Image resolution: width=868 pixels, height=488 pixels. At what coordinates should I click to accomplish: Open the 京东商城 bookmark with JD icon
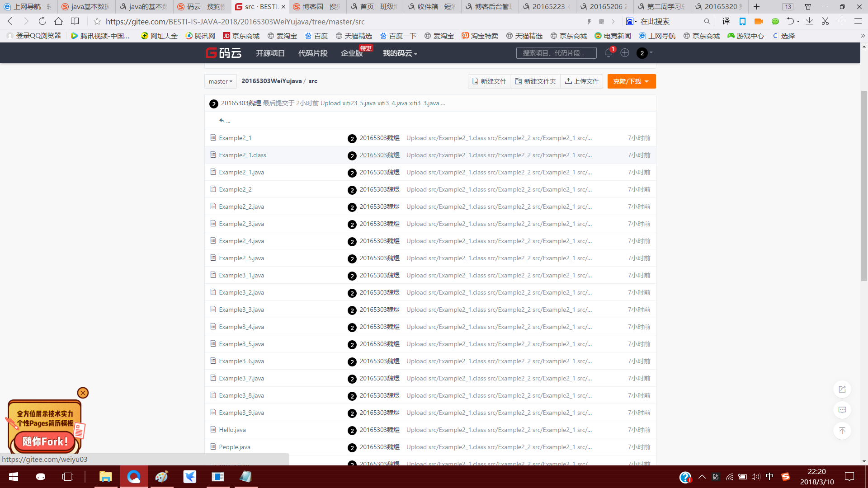(241, 36)
